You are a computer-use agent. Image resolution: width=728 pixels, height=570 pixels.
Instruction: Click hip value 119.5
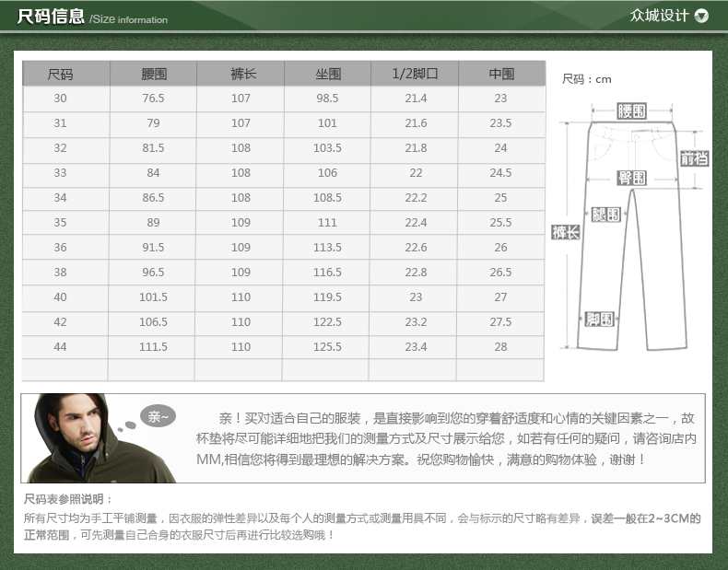pyautogui.click(x=327, y=297)
